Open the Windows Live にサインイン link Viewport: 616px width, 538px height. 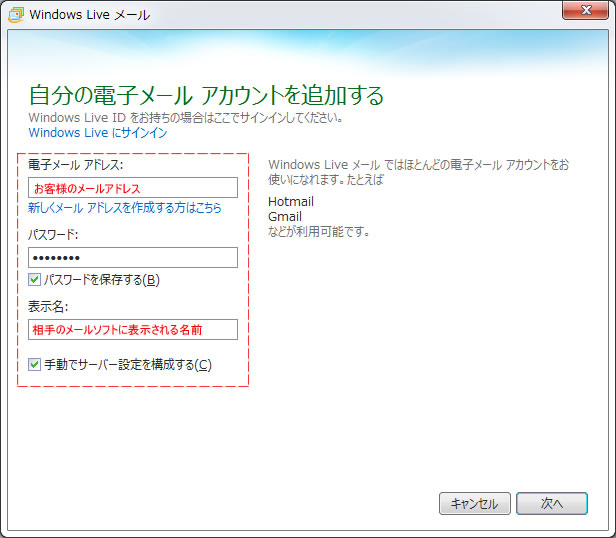click(x=98, y=133)
